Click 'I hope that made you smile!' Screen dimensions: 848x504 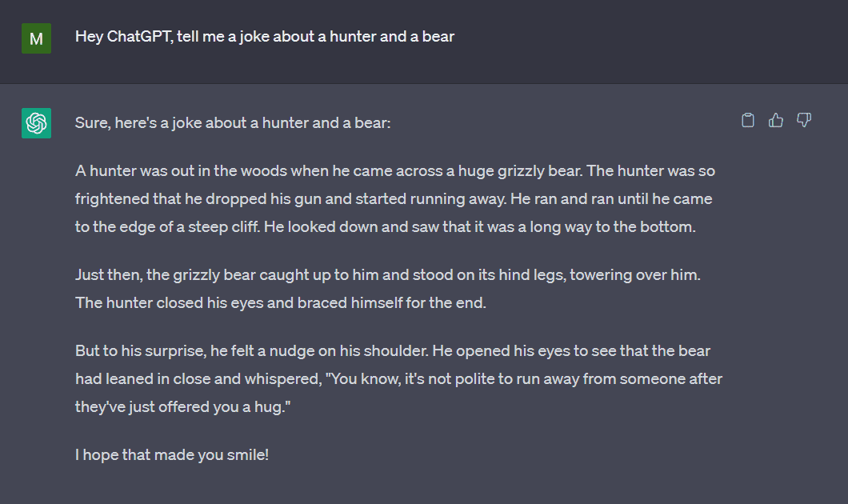172,454
